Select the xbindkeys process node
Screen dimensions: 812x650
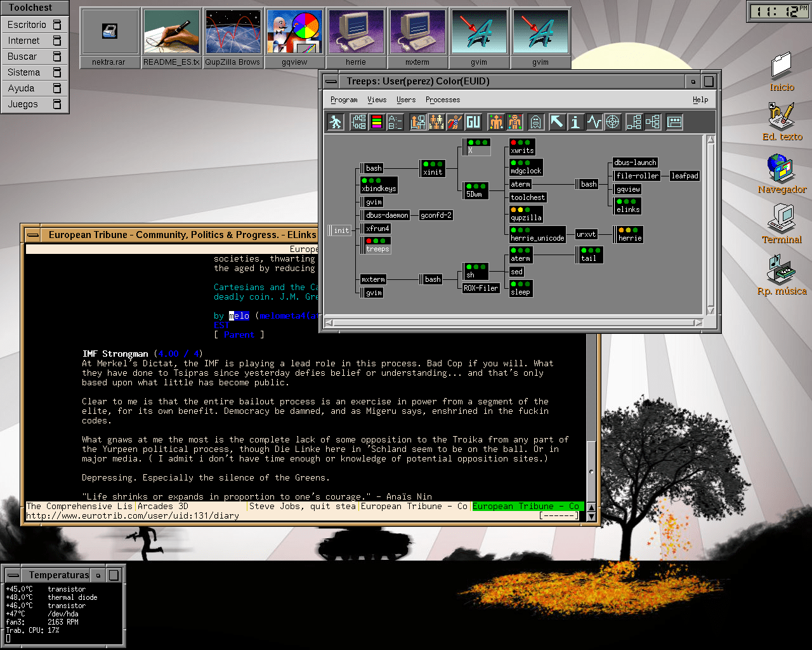[x=379, y=185]
